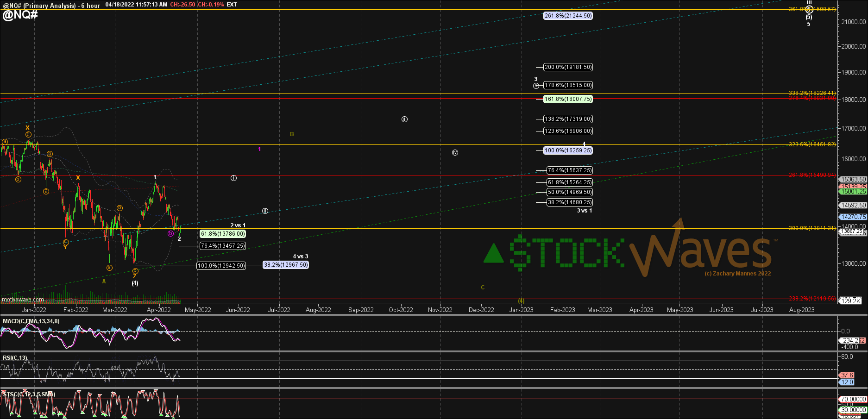Click the STSC stochastic indicator title

(x=29, y=394)
